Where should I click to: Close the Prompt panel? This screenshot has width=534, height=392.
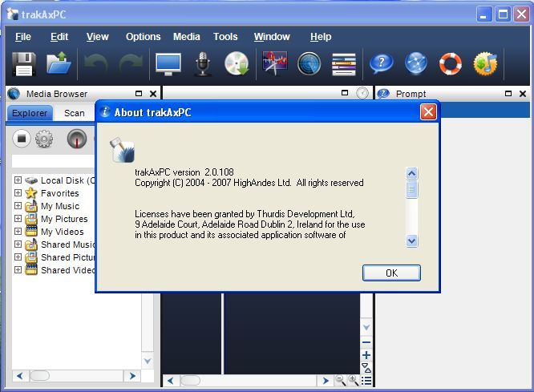[523, 94]
